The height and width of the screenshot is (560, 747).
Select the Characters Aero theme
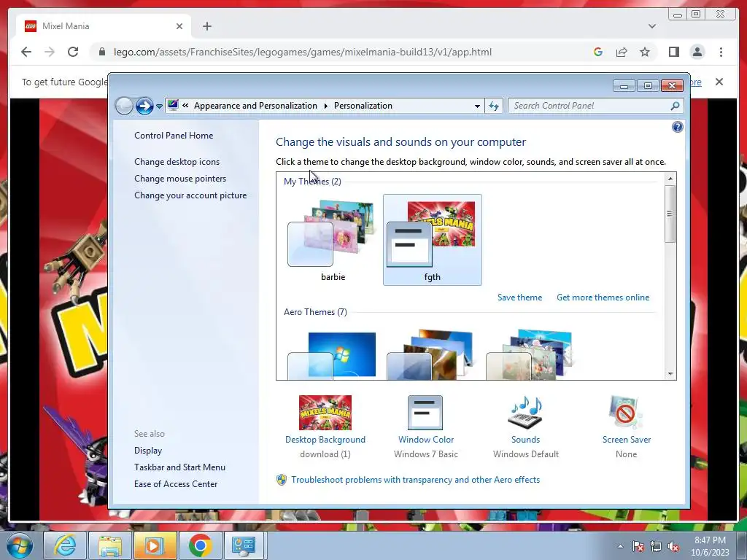tap(531, 355)
